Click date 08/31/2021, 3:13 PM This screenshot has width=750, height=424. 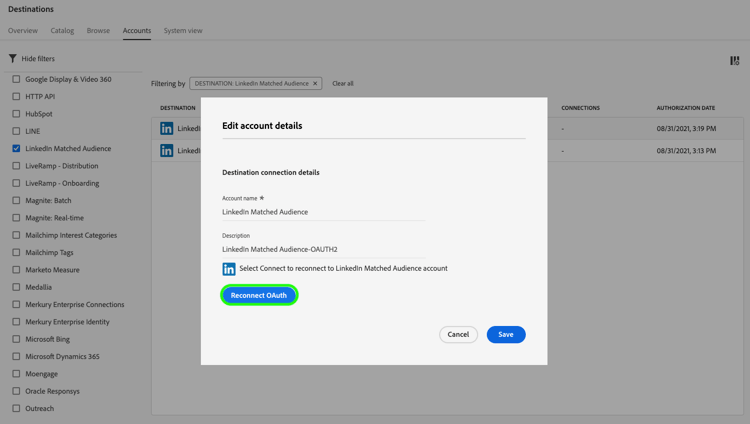(686, 151)
